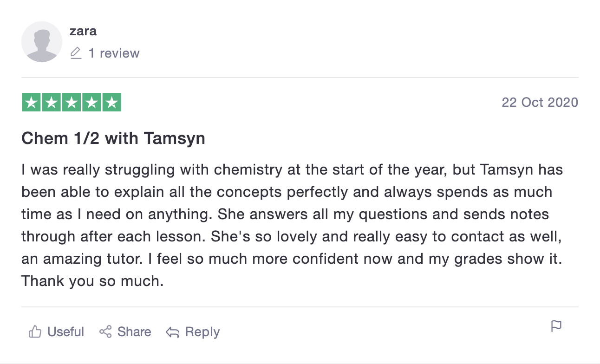Screen dimensions: 600x364
Task: Click the fifth green star
Action: [111, 103]
